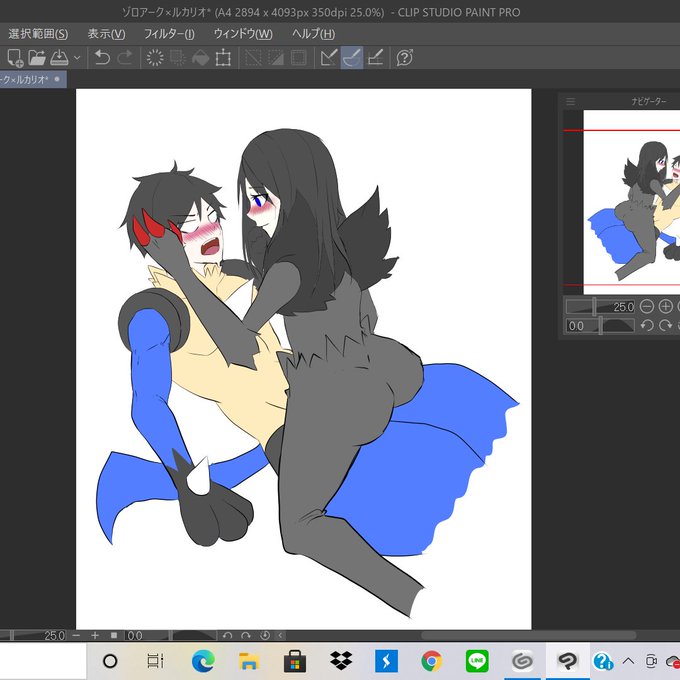Click the New document toolbar icon
The width and height of the screenshot is (680, 680).
[x=15, y=58]
